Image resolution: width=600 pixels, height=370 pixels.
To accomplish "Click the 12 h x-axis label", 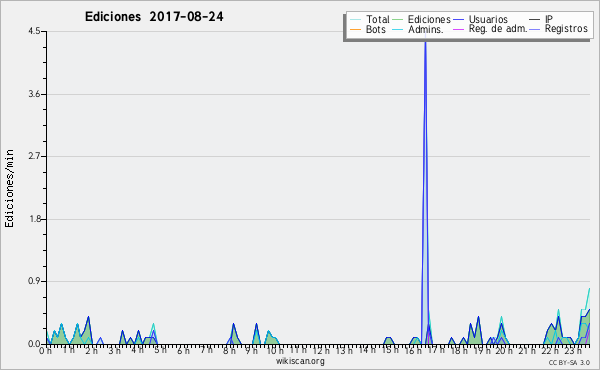I will coord(321,350).
